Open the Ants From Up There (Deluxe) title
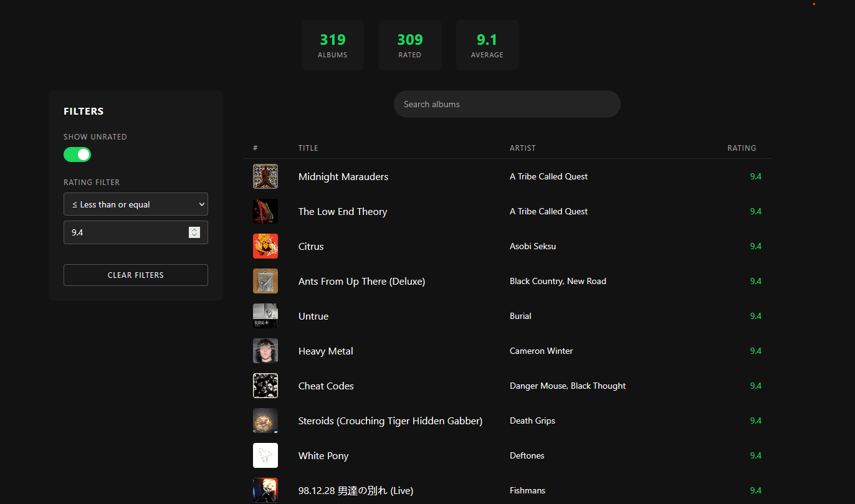 tap(361, 281)
